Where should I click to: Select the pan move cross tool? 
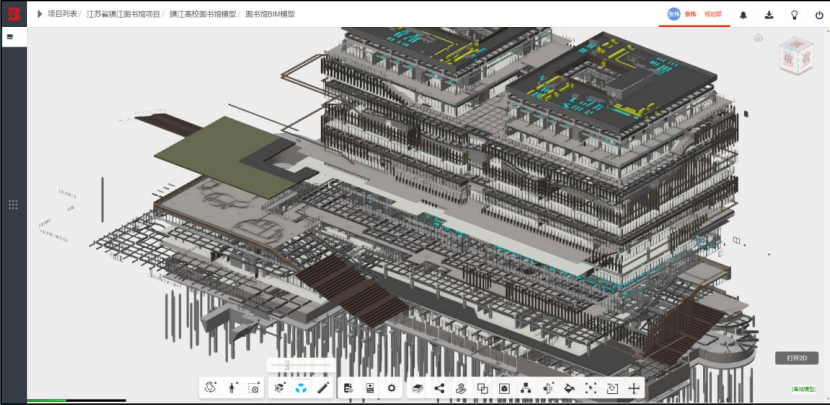point(634,389)
